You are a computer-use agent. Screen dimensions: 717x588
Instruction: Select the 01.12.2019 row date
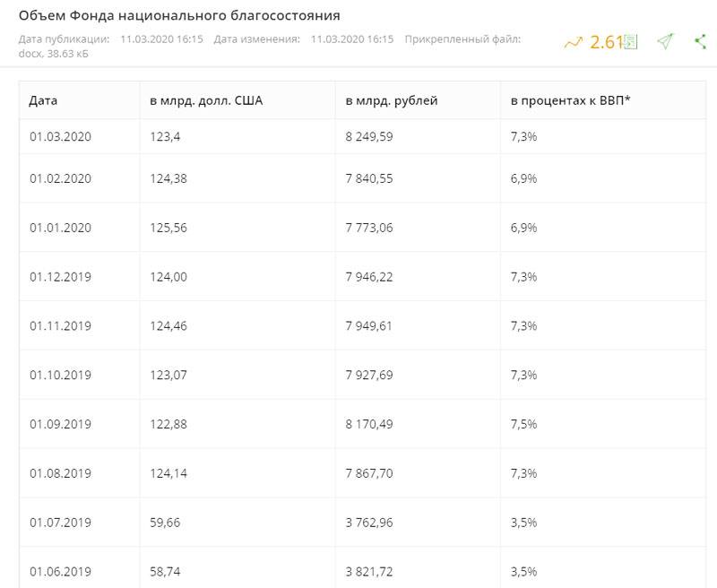[60, 277]
